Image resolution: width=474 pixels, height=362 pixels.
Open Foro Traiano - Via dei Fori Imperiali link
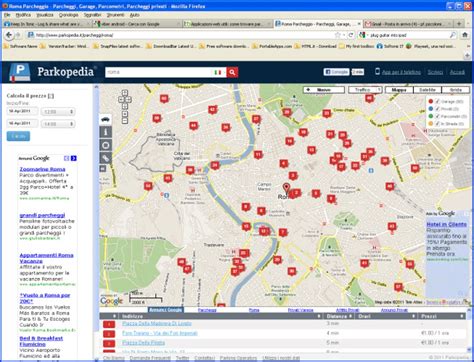coord(160,333)
